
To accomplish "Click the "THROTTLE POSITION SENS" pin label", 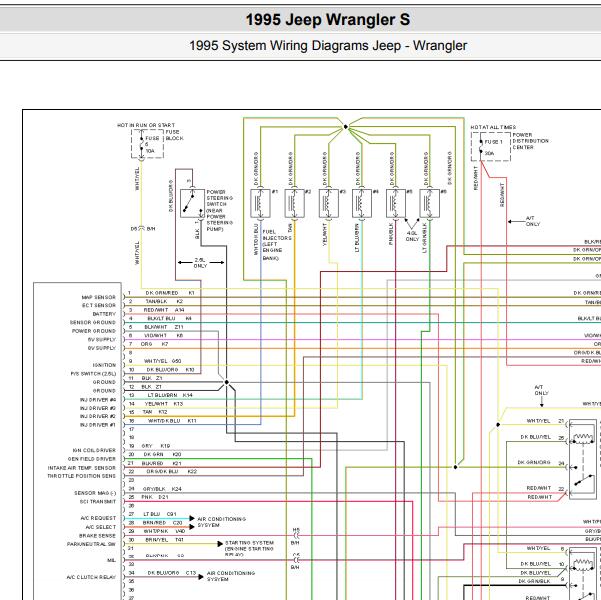I will (x=81, y=476).
